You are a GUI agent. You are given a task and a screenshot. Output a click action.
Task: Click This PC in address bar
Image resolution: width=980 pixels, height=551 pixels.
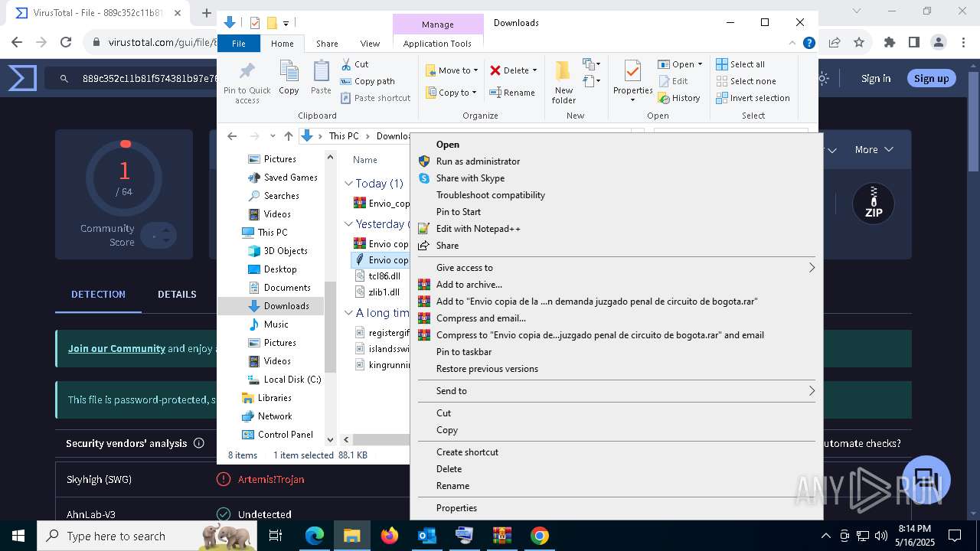point(344,136)
